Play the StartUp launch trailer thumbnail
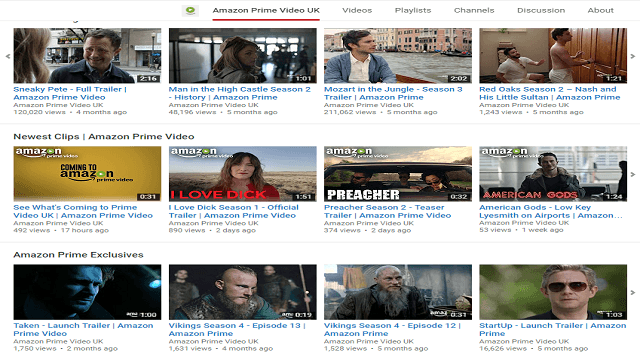This screenshot has height=360, width=640. point(553,292)
